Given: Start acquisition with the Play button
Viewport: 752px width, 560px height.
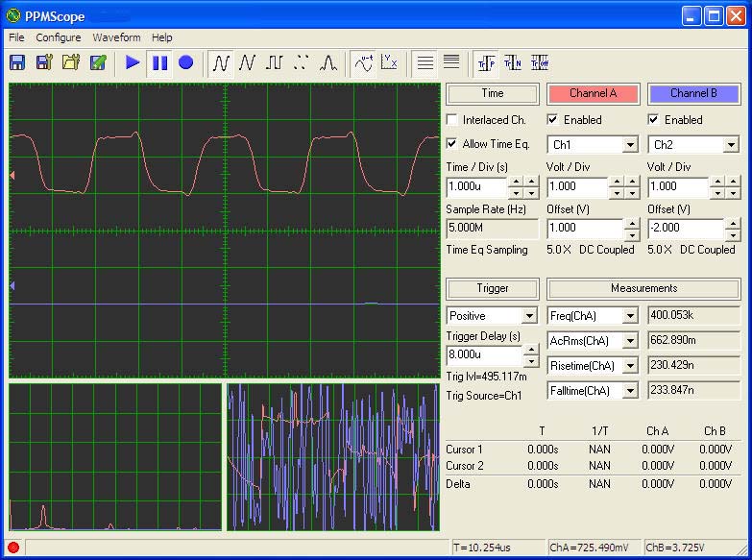Looking at the screenshot, I should [x=133, y=62].
